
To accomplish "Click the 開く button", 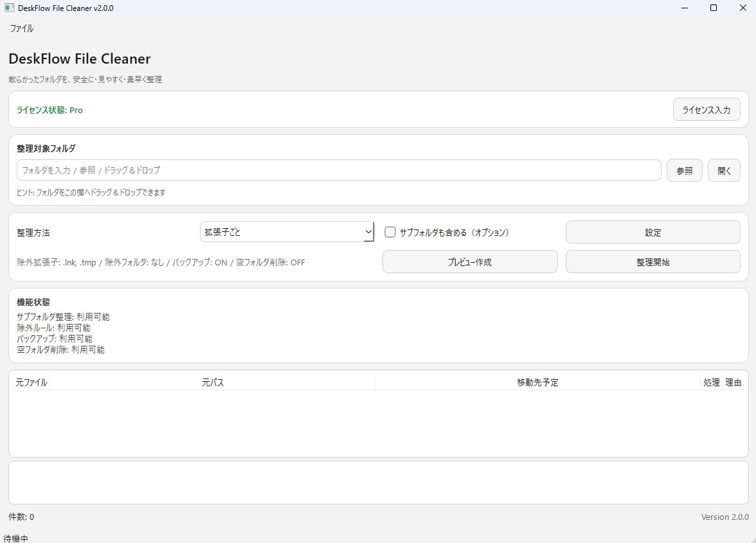I will (724, 170).
